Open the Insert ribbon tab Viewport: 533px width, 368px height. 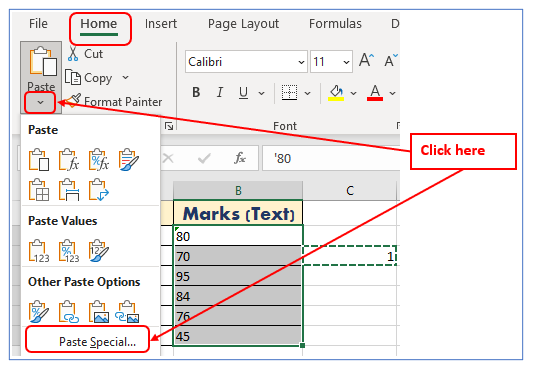click(x=161, y=24)
